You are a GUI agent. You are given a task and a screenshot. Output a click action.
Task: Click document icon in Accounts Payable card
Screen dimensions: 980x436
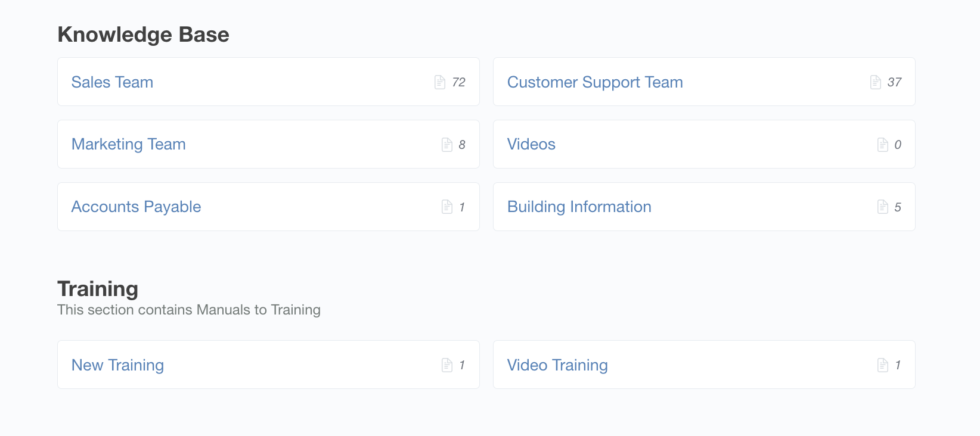click(x=447, y=207)
